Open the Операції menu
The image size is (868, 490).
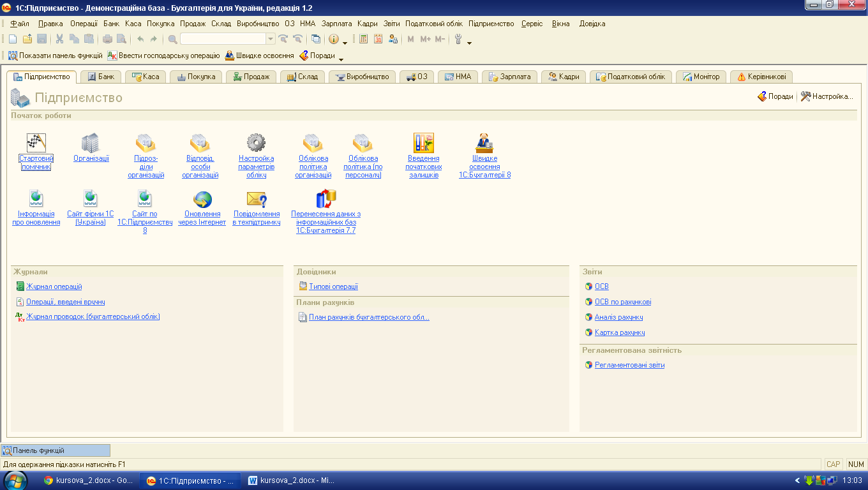click(84, 24)
